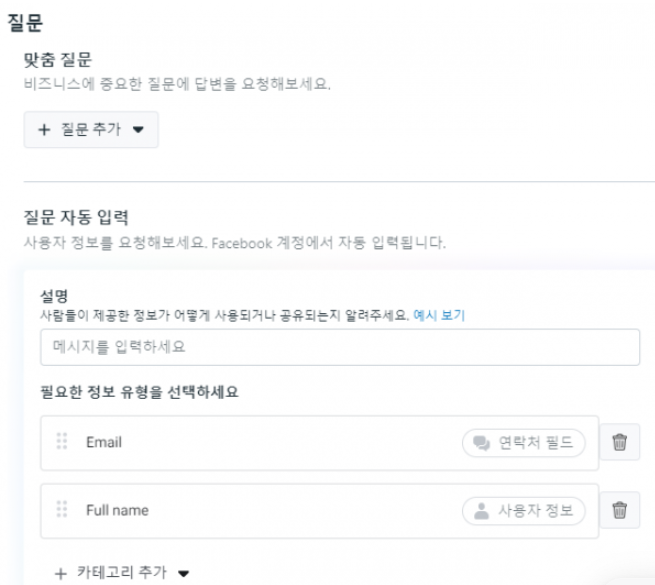This screenshot has width=655, height=585.
Task: Click the 질문 추가 button label
Action: (x=91, y=130)
